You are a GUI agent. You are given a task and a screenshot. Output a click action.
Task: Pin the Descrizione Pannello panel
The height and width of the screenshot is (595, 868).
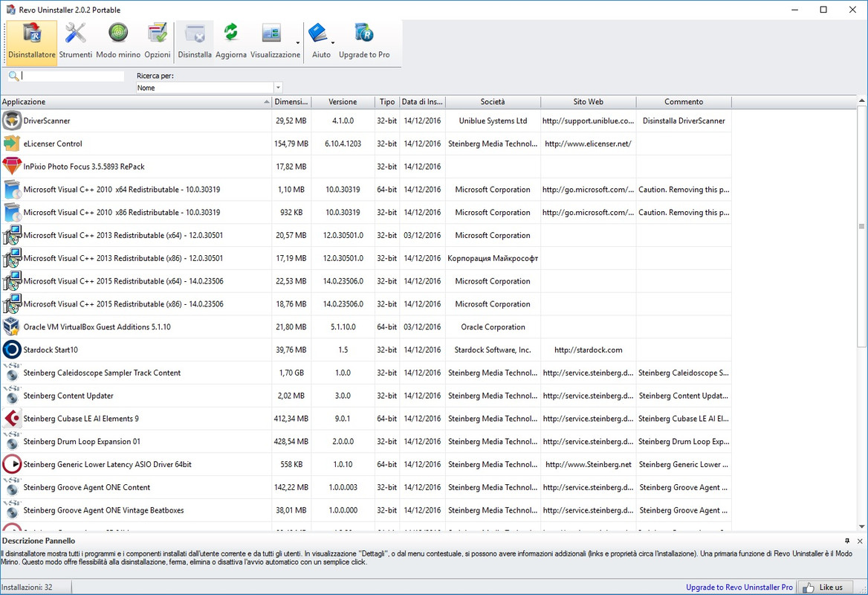pyautogui.click(x=847, y=541)
